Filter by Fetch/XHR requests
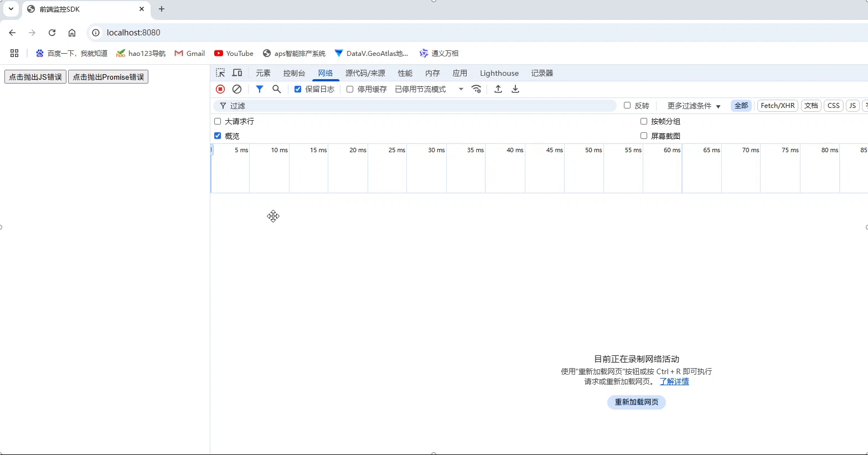 click(777, 106)
